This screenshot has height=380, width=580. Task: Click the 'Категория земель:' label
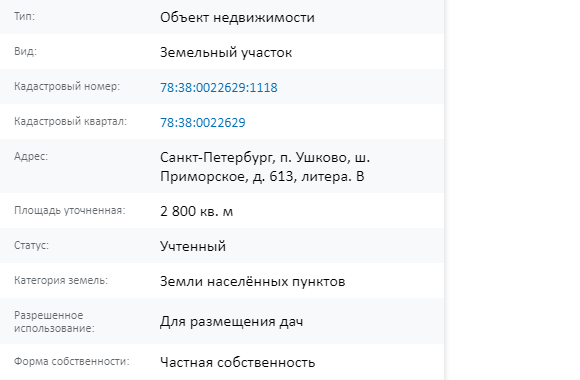click(61, 280)
